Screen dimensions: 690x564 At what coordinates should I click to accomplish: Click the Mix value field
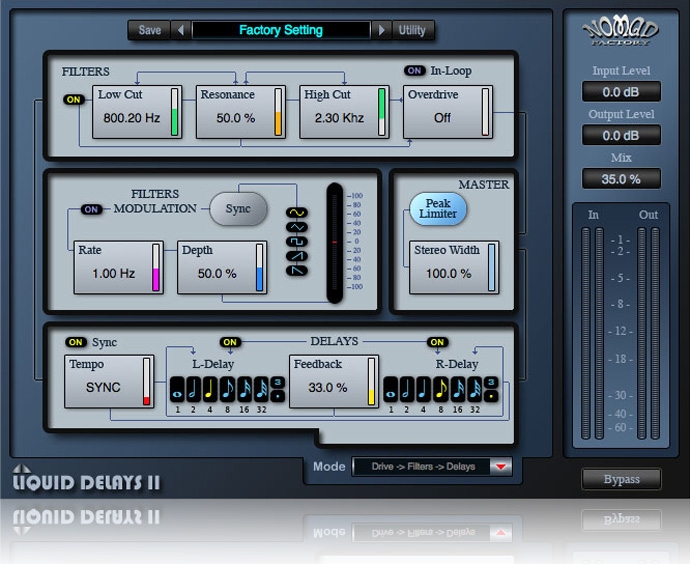pos(621,179)
